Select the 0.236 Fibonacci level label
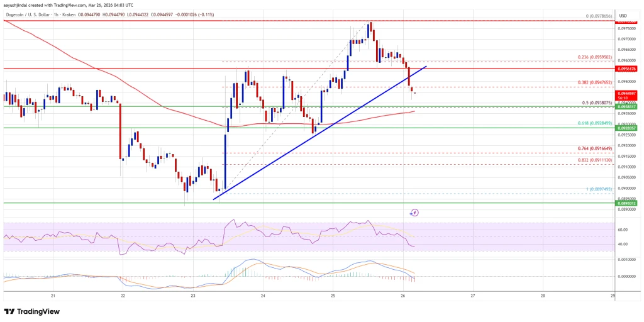The width and height of the screenshot is (644, 322). (594, 57)
